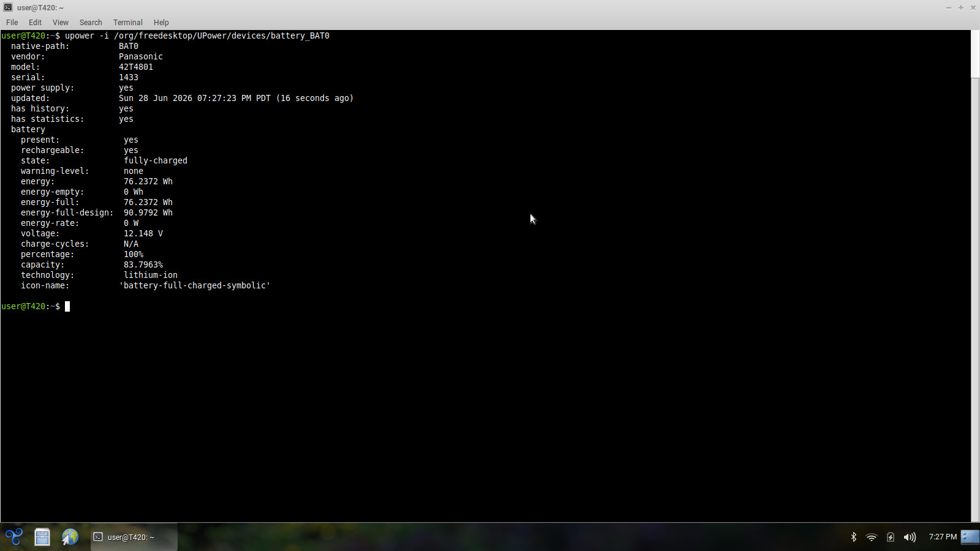The height and width of the screenshot is (551, 980).
Task: Launch the web browser from the panel
Action: point(70,537)
